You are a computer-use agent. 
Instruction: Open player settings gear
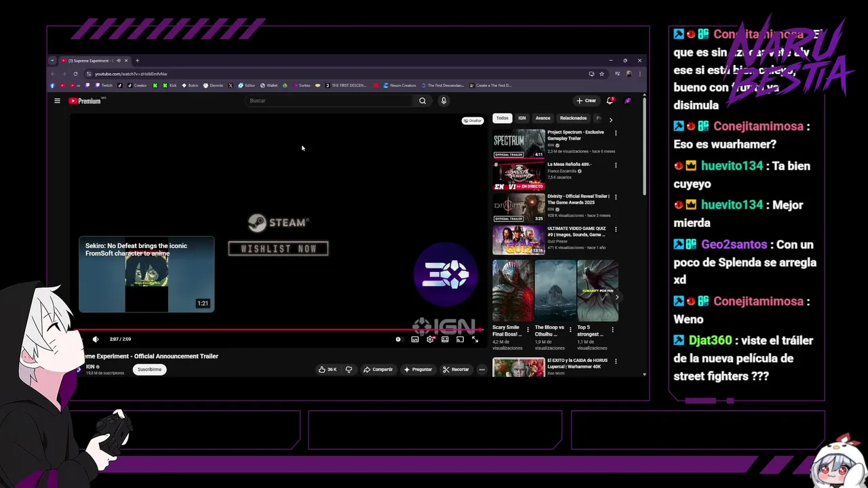[430, 340]
